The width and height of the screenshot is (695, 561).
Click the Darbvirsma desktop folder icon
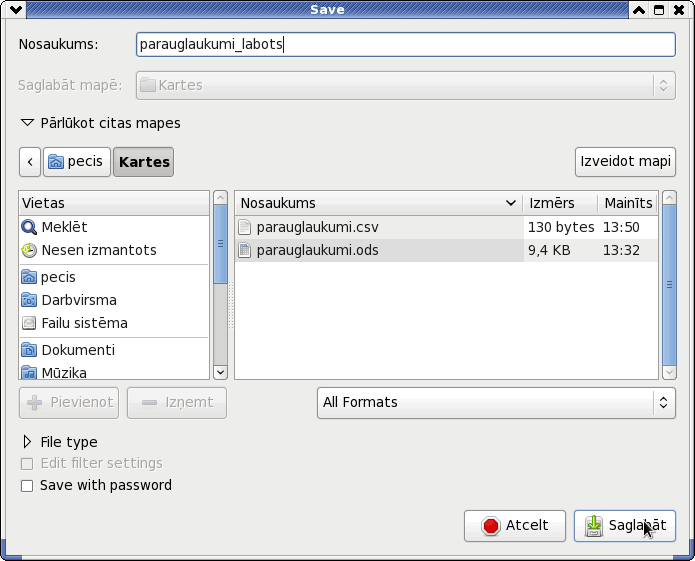[x=29, y=300]
